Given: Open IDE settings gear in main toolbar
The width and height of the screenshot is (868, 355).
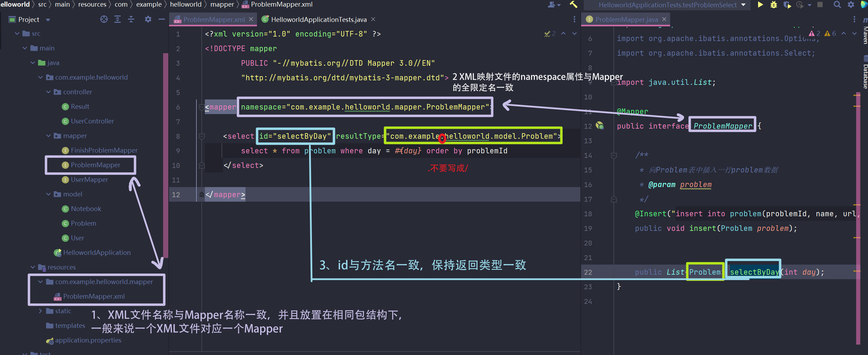Looking at the screenshot, I should 851,5.
